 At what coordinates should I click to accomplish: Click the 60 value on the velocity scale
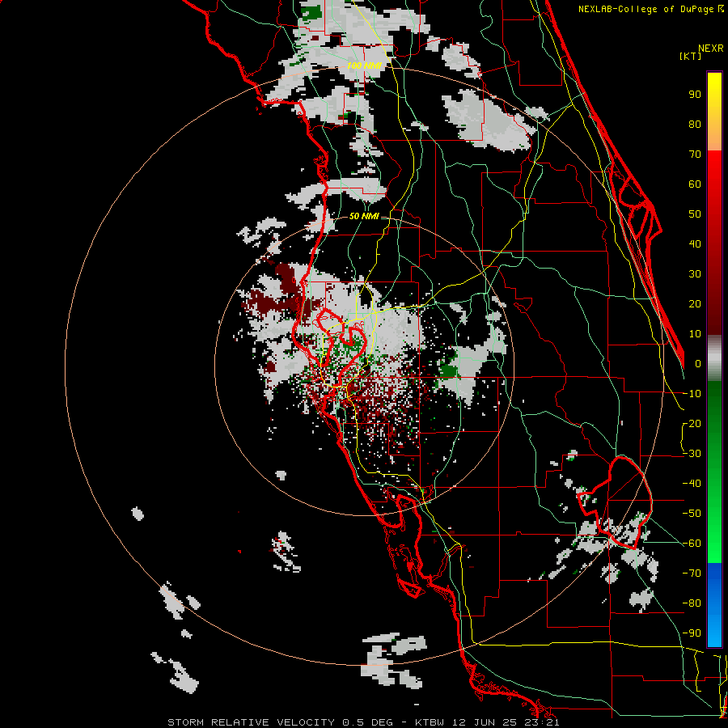[x=695, y=184]
